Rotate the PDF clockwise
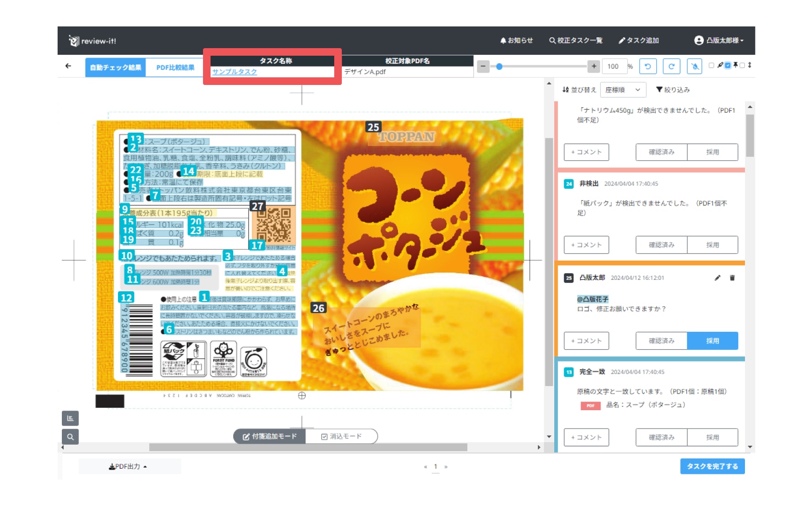Image resolution: width=812 pixels, height=506 pixels. (671, 67)
